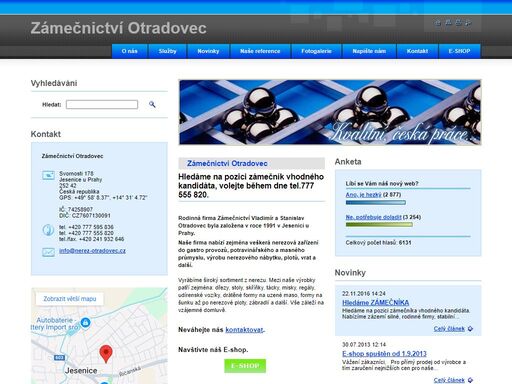The width and height of the screenshot is (512, 384).
Task: Open Hledáme ZÁMEČNÍKA news article
Action: click(x=375, y=303)
